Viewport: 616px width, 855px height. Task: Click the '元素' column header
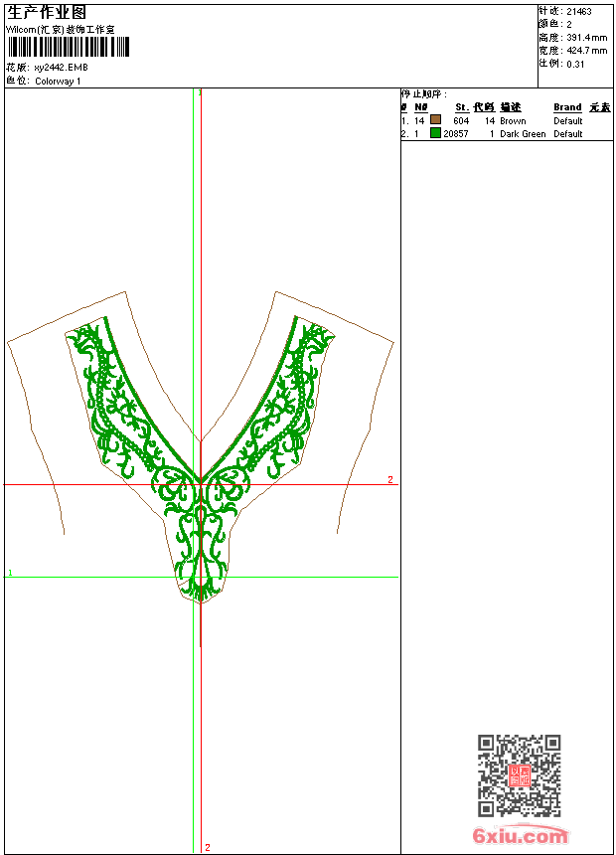(600, 107)
